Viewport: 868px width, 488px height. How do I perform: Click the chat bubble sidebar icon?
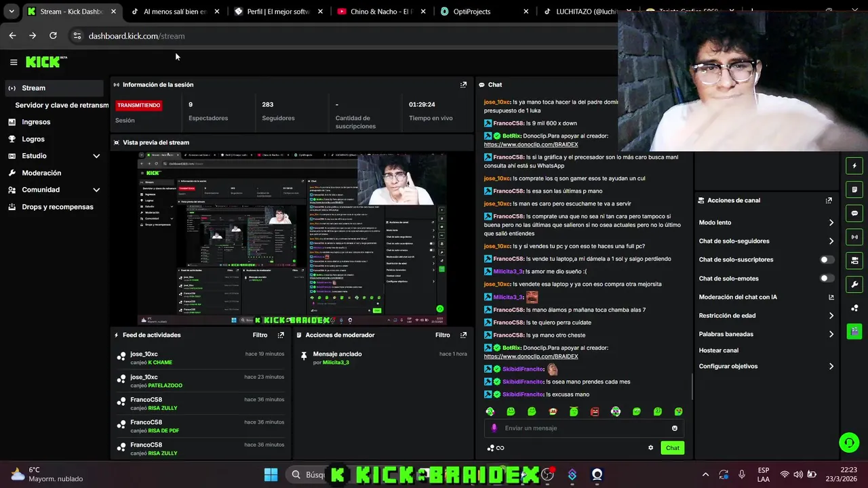(x=854, y=213)
